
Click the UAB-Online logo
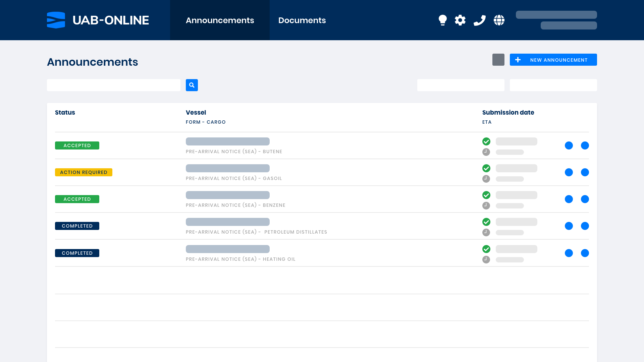click(x=98, y=20)
